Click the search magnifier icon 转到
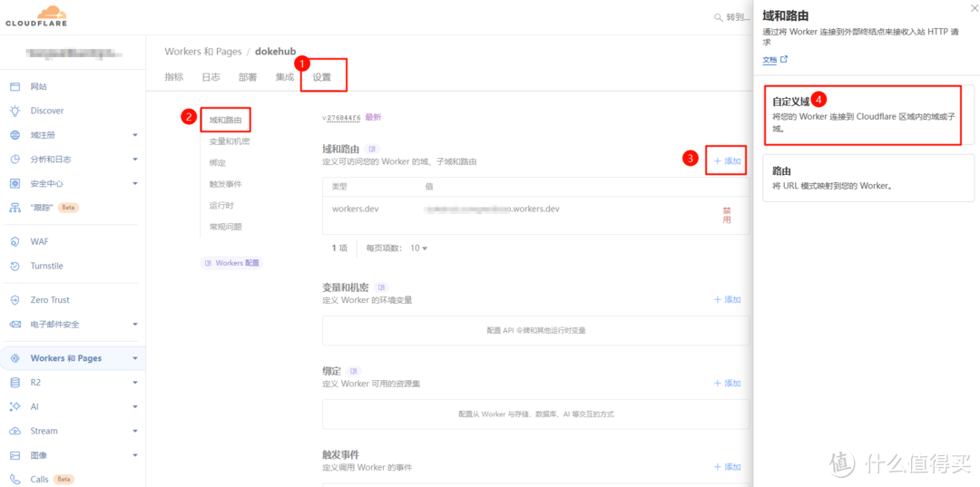Viewport: 980px width, 487px height. coord(718,17)
